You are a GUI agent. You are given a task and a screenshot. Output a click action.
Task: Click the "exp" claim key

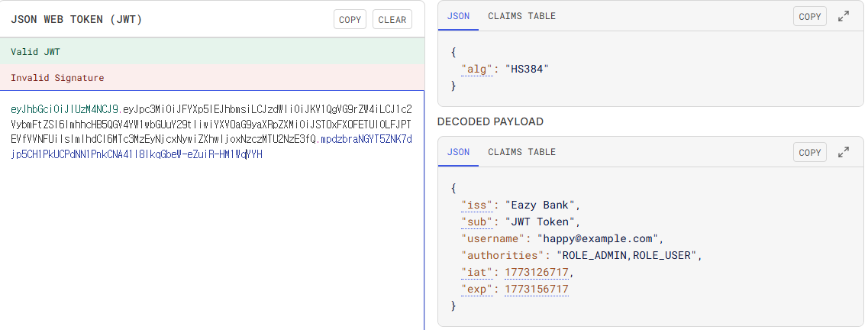pos(477,290)
